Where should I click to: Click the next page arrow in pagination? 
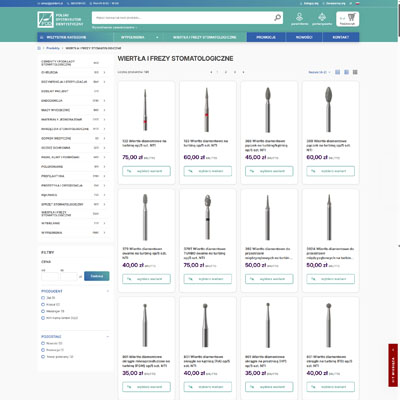pos(243,72)
